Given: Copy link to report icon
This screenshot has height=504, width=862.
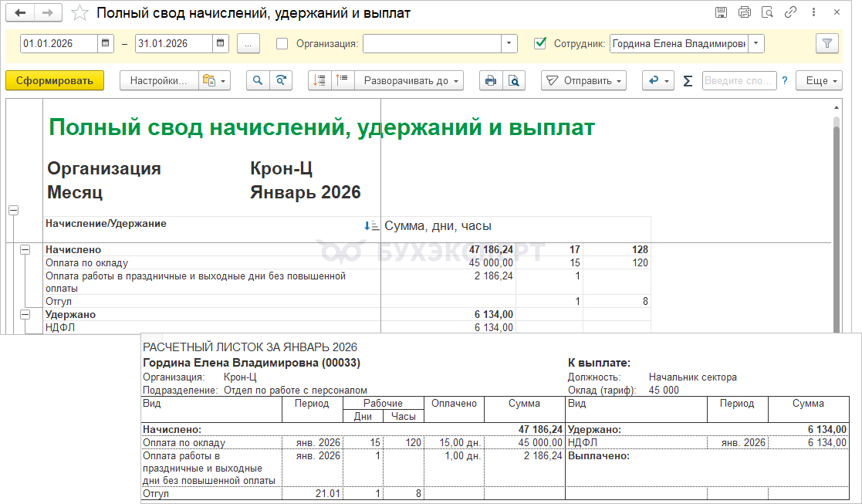Looking at the screenshot, I should tap(789, 12).
